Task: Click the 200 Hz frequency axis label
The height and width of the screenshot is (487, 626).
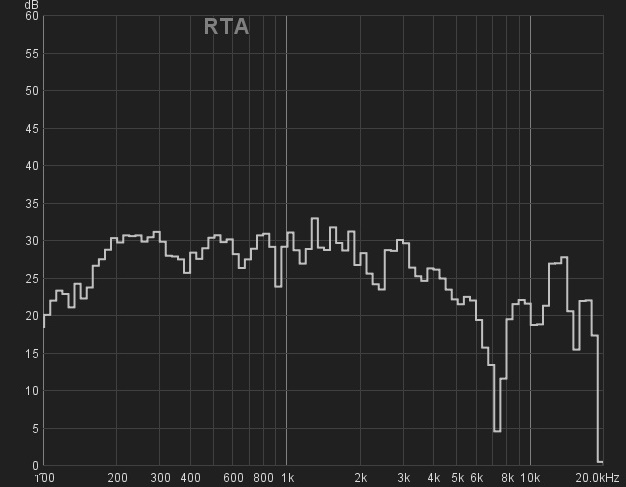Action: coord(117,478)
